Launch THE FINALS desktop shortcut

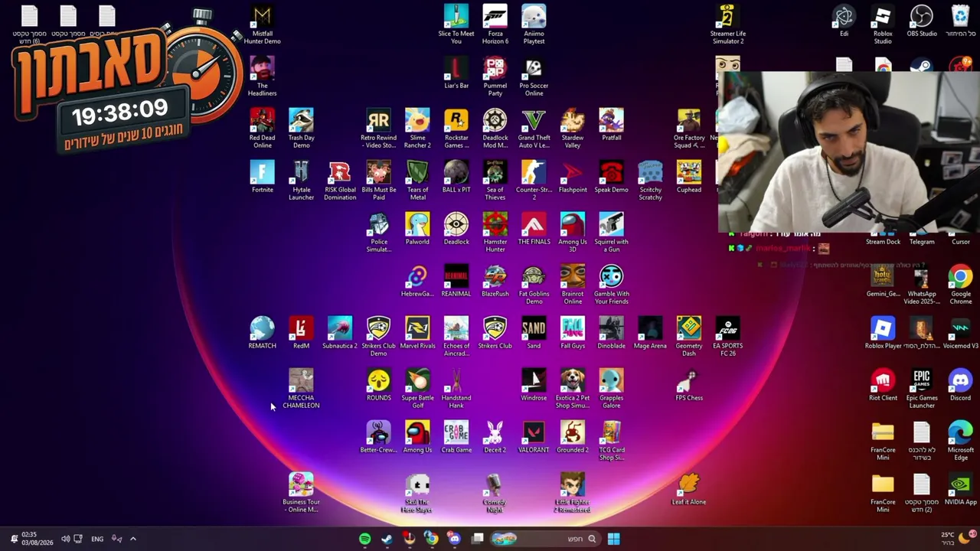pos(534,229)
